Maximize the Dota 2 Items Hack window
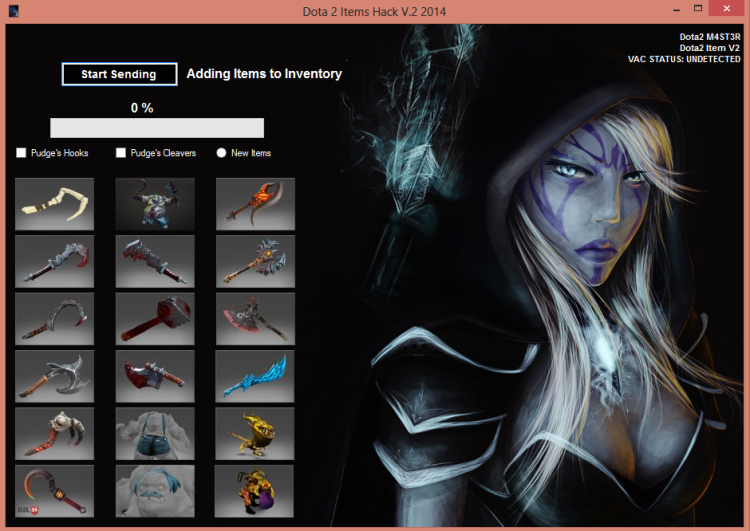 (x=698, y=9)
